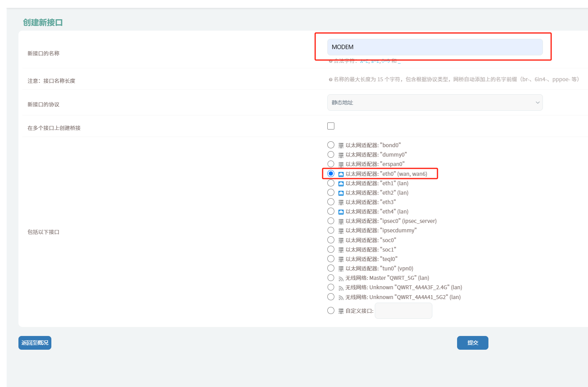Click the tun0 adapter icon
The width and height of the screenshot is (588, 387).
point(341,268)
